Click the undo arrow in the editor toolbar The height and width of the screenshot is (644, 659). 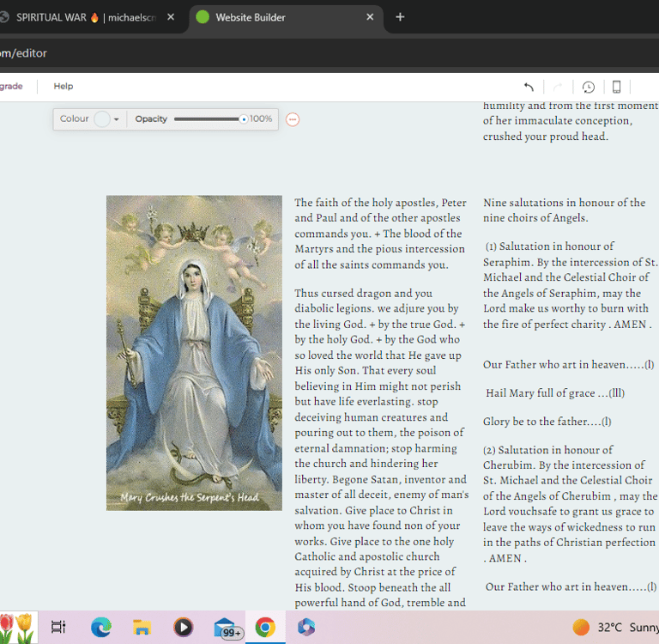pos(529,87)
